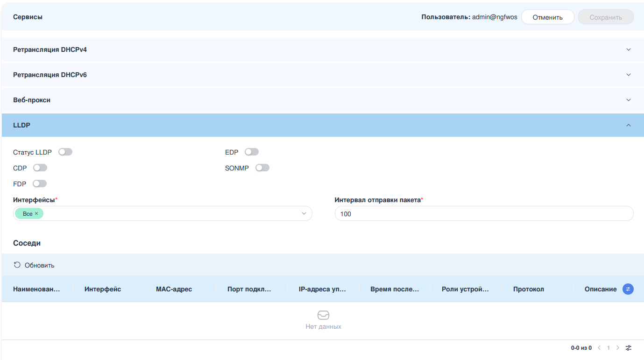
Task: Open the Интерфейсы dropdown list
Action: point(304,214)
